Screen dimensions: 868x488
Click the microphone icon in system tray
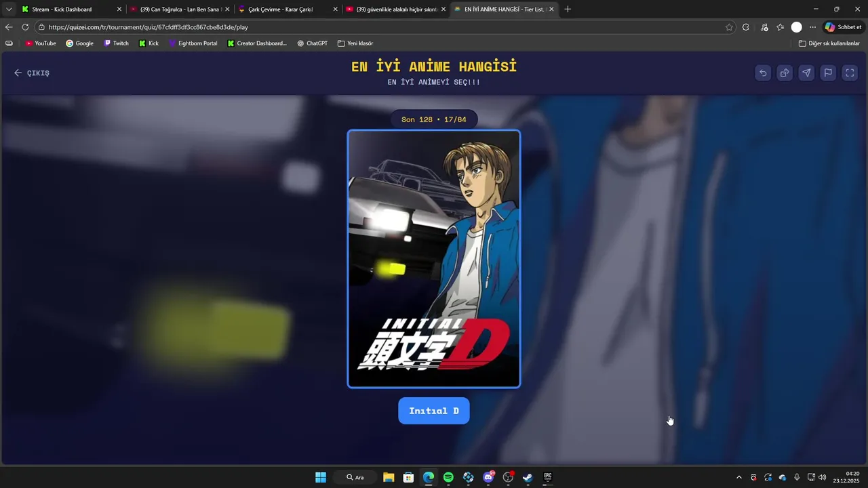pyautogui.click(x=797, y=477)
